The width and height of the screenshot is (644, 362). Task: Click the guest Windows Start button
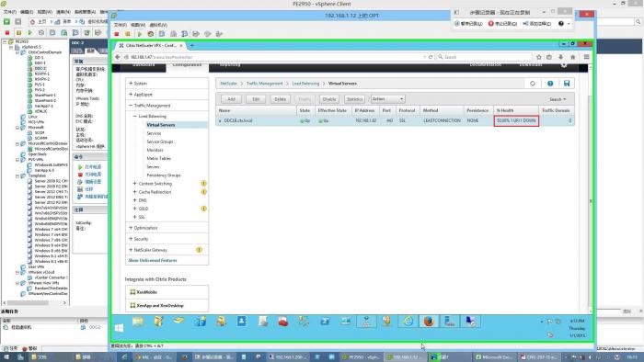tap(119, 328)
